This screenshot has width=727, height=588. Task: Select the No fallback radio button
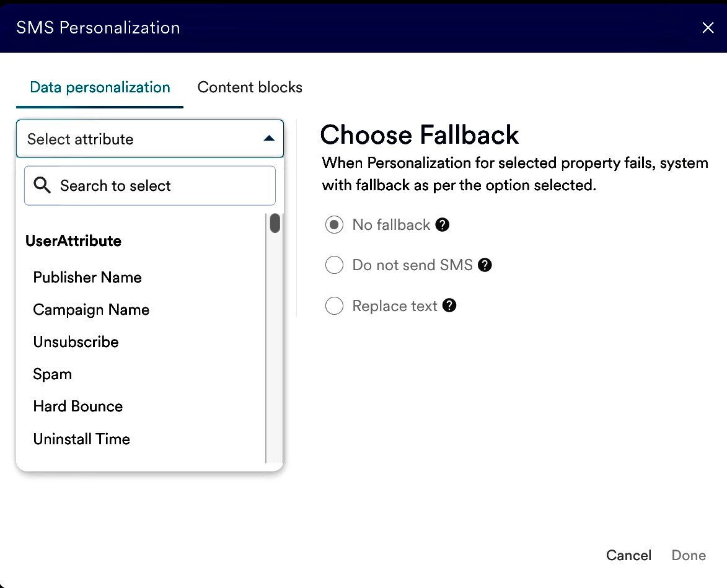(334, 225)
